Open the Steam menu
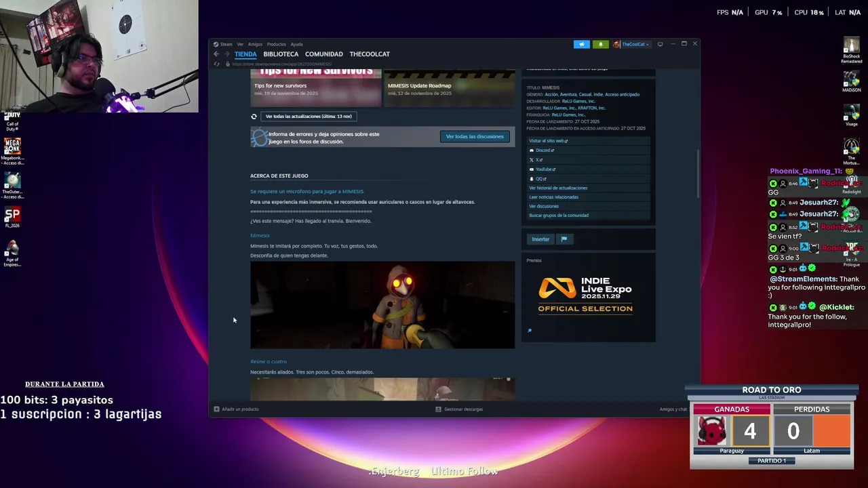This screenshot has height=488, width=868. point(226,44)
